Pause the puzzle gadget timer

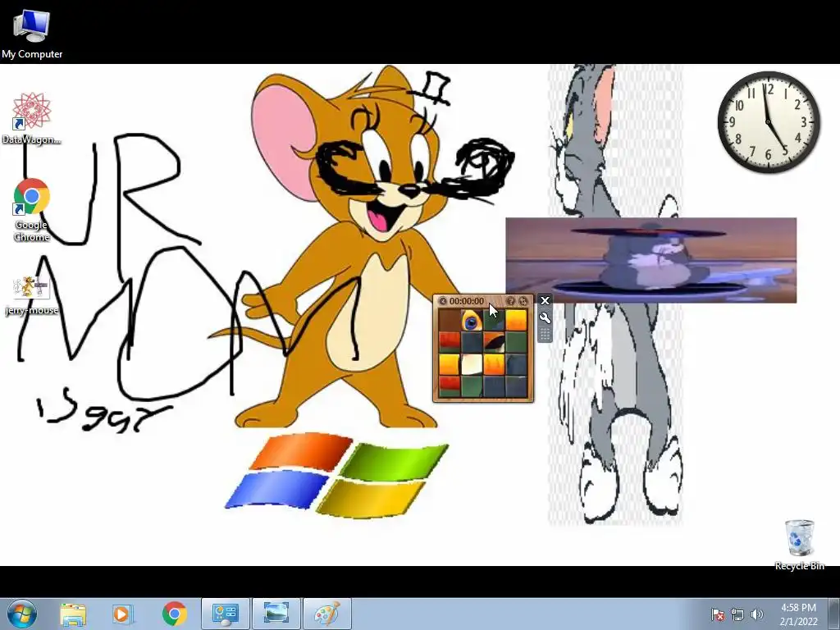coord(442,301)
